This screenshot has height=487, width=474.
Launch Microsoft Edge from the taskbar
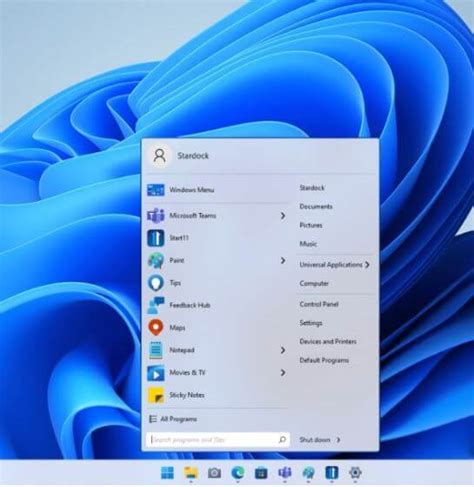click(x=238, y=472)
